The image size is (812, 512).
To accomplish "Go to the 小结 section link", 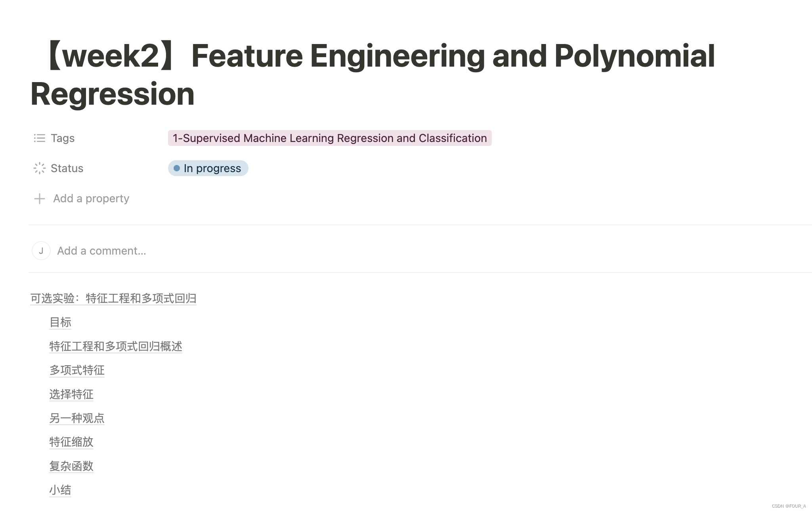I will (x=60, y=490).
